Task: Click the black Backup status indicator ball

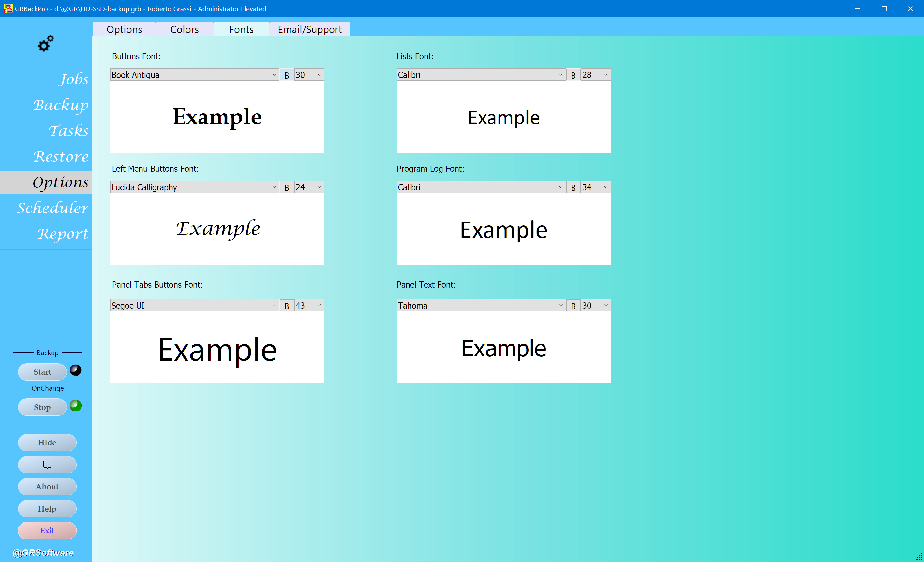Action: [x=76, y=370]
